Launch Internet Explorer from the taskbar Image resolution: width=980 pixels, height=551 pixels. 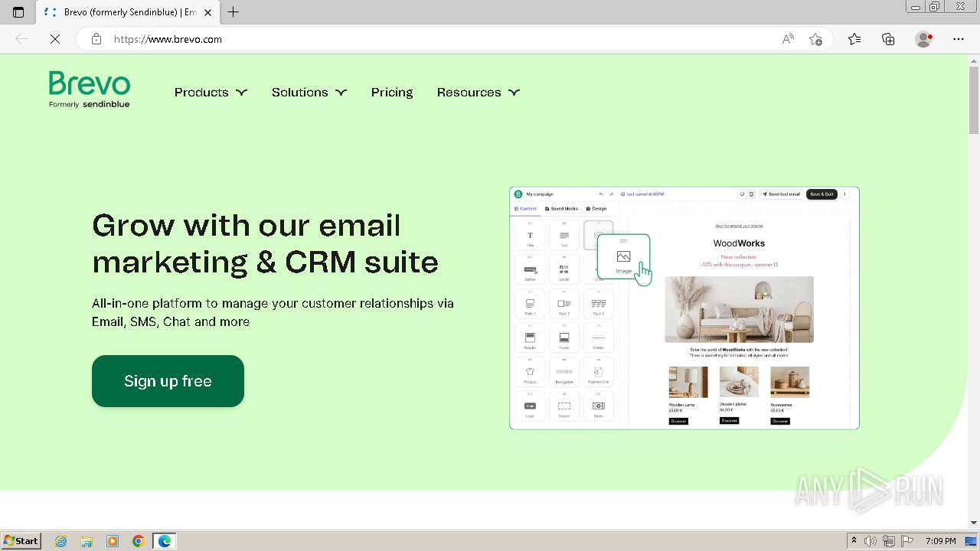click(61, 541)
